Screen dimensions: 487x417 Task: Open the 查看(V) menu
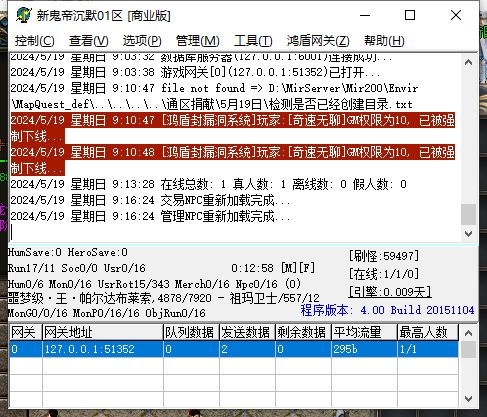click(x=89, y=41)
